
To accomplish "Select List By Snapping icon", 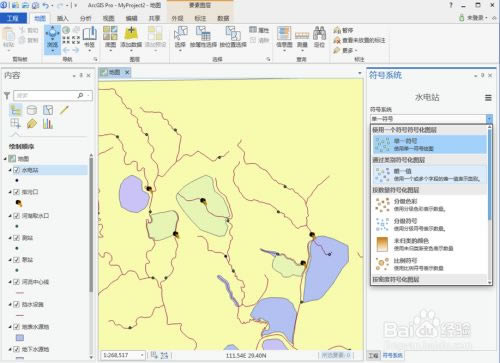I will 15,124.
